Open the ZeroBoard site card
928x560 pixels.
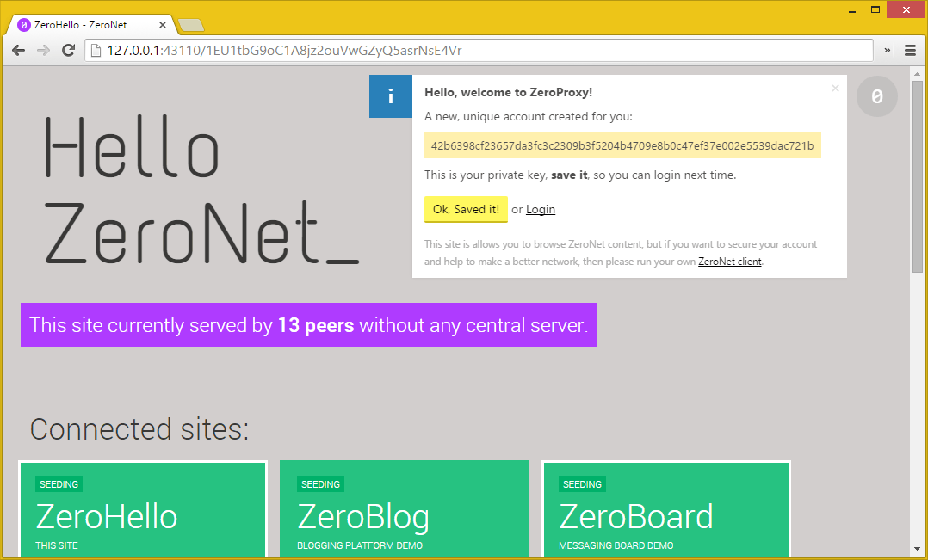(666, 510)
